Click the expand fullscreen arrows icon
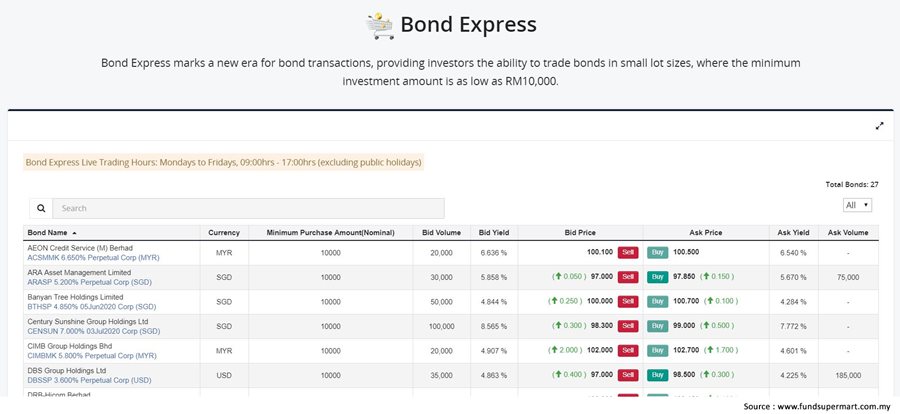This screenshot has width=900, height=414. pos(879,125)
